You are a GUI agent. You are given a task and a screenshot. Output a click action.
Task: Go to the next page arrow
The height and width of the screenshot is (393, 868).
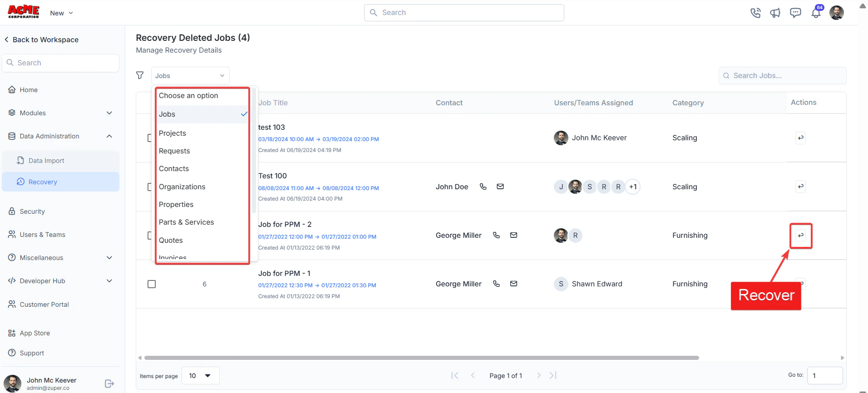coord(539,375)
